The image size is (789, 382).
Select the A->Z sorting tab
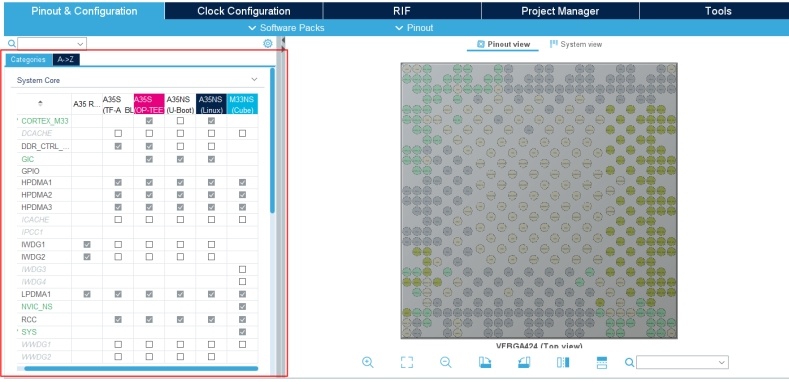tap(66, 59)
